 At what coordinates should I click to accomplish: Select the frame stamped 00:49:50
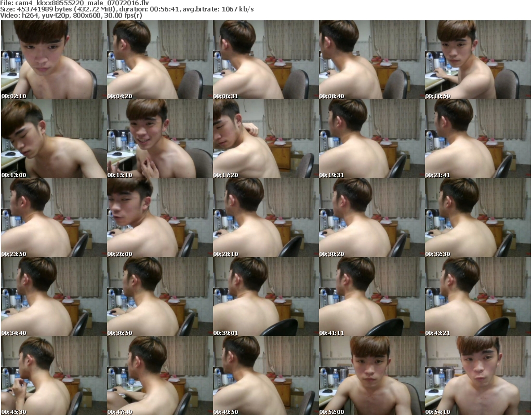pos(265,376)
